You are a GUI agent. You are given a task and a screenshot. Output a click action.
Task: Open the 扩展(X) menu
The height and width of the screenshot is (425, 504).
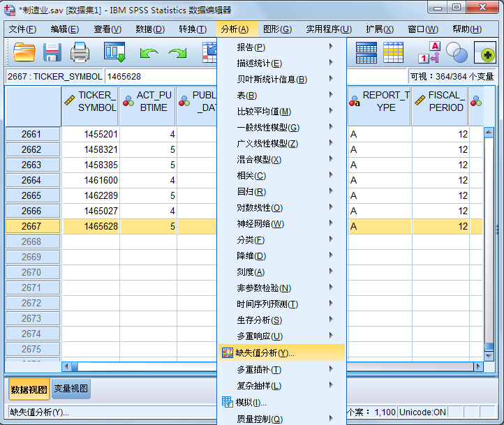(380, 29)
